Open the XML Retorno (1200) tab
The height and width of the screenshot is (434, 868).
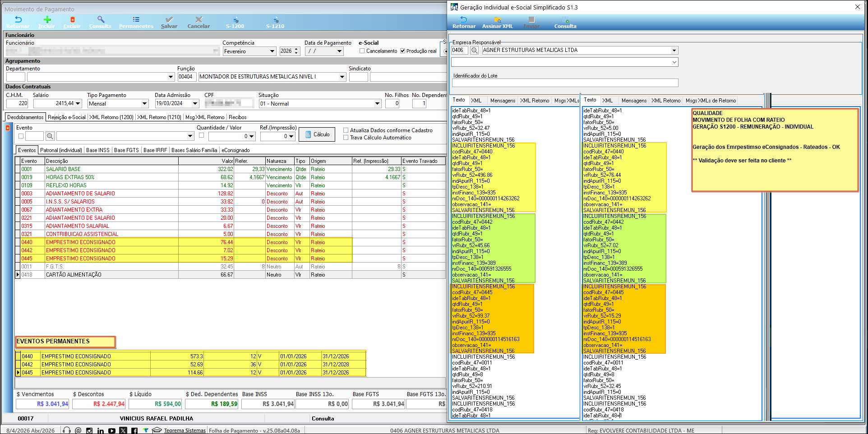pos(111,117)
